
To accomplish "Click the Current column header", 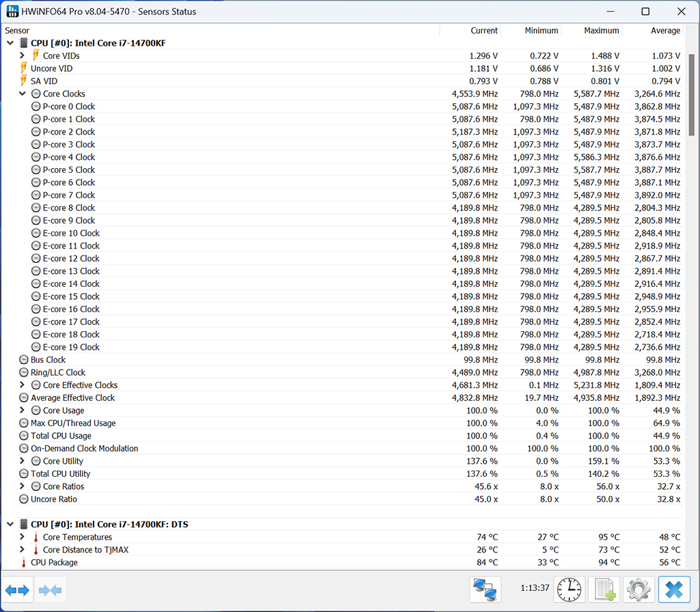I will click(x=470, y=30).
